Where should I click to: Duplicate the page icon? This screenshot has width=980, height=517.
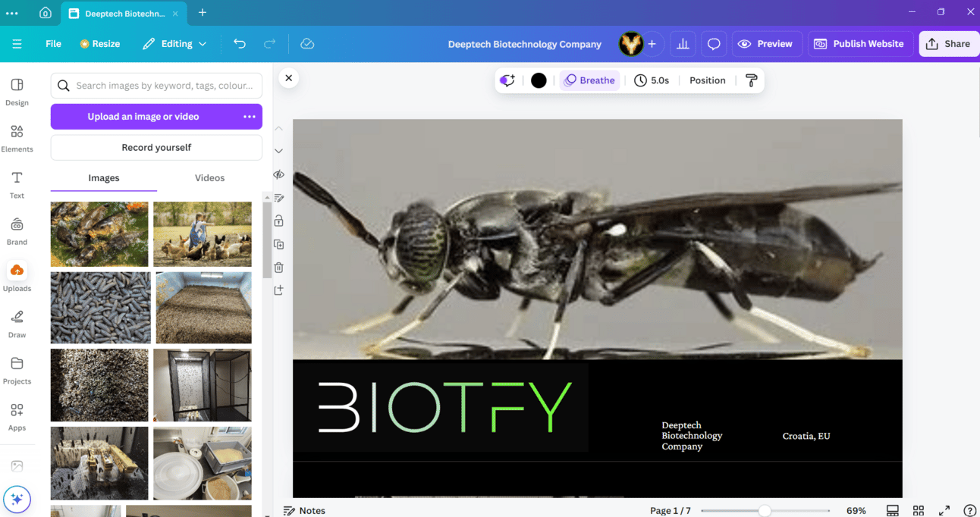[x=278, y=244]
